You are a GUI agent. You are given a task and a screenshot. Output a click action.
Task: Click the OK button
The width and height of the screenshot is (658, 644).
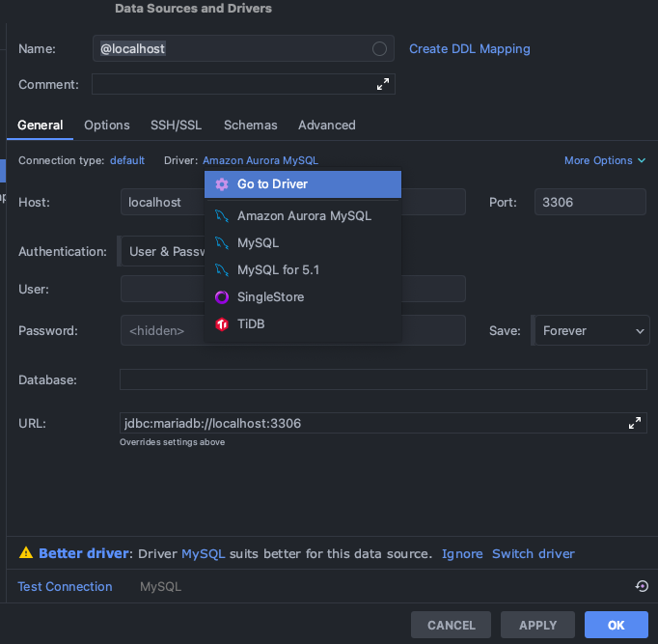617,625
